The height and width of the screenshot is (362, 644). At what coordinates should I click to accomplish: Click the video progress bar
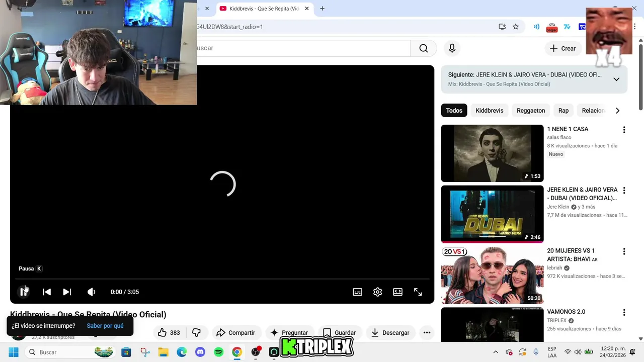click(x=222, y=279)
